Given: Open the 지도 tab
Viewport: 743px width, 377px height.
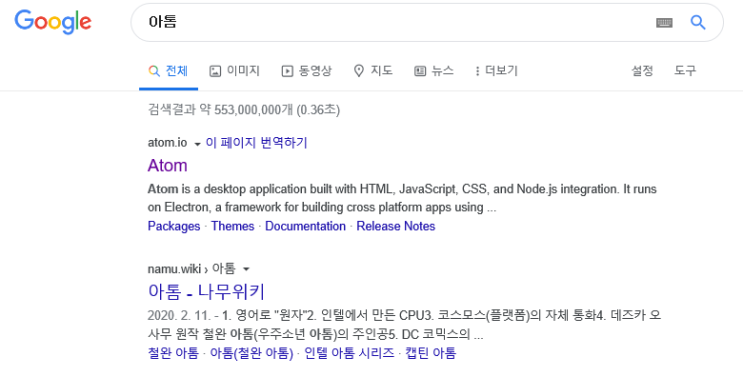Looking at the screenshot, I should click(373, 71).
